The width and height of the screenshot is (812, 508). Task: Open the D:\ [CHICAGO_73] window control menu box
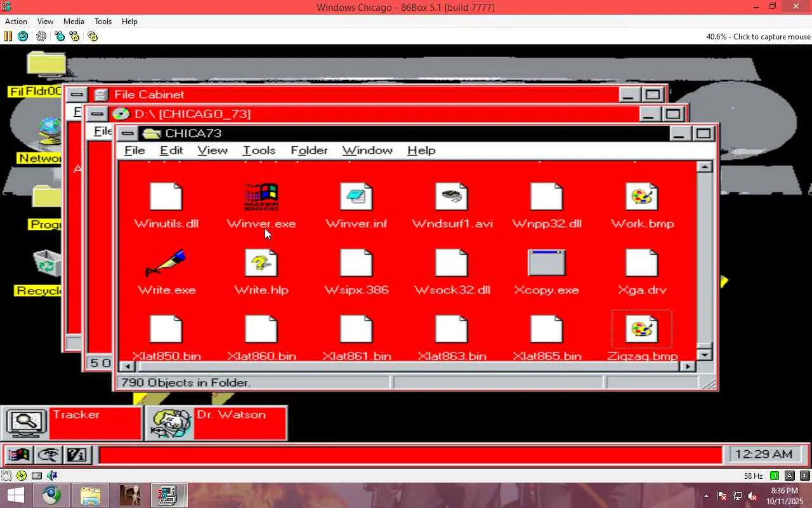[97, 114]
